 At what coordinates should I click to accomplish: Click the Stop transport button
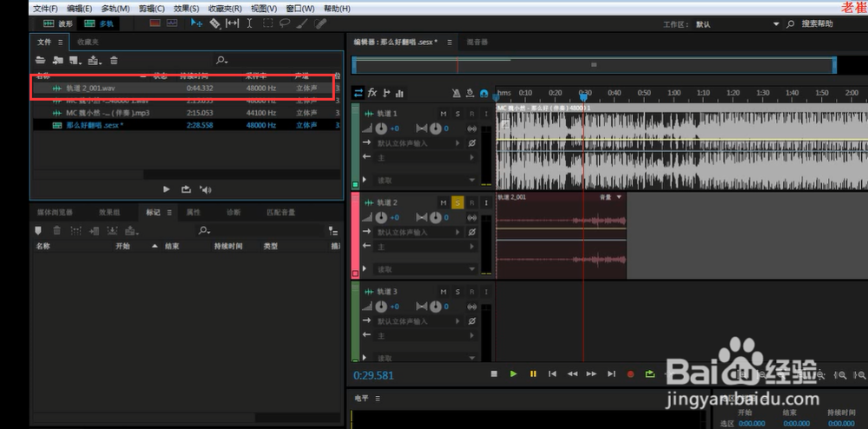494,373
